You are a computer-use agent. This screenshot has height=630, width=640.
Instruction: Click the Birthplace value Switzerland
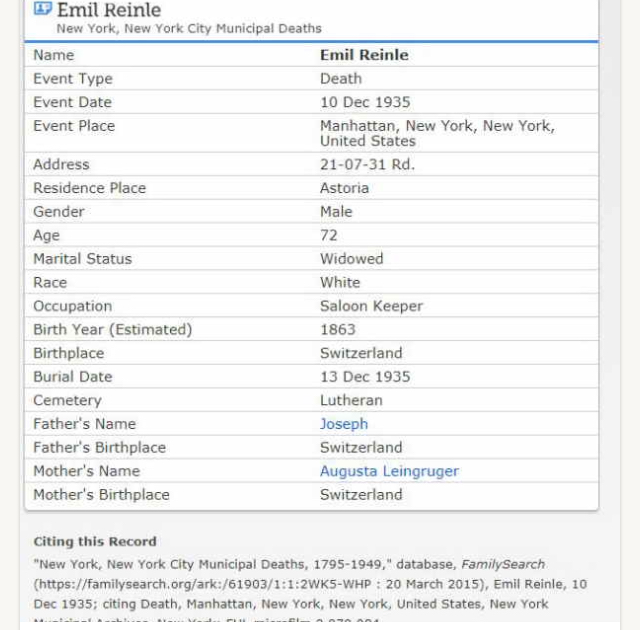(x=361, y=353)
